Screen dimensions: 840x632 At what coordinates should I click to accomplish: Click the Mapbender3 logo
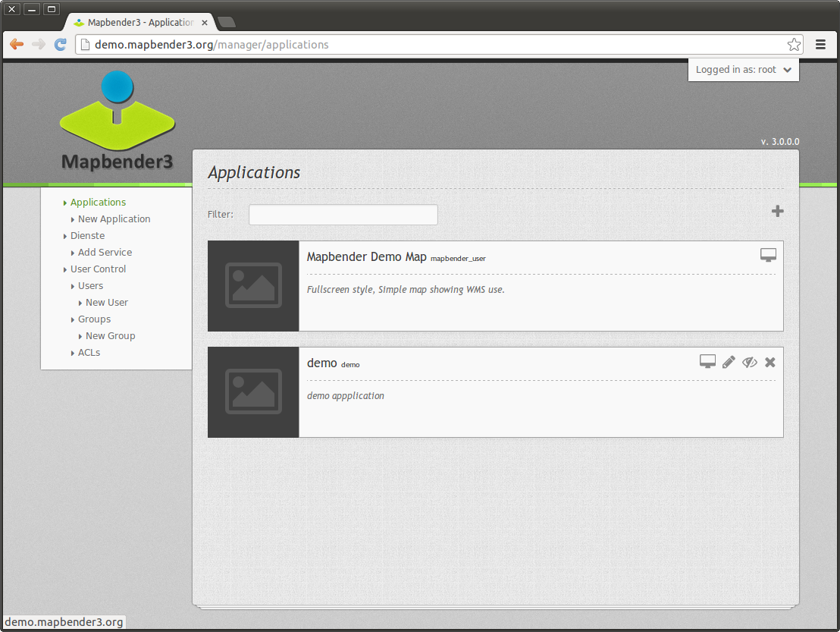tap(118, 121)
